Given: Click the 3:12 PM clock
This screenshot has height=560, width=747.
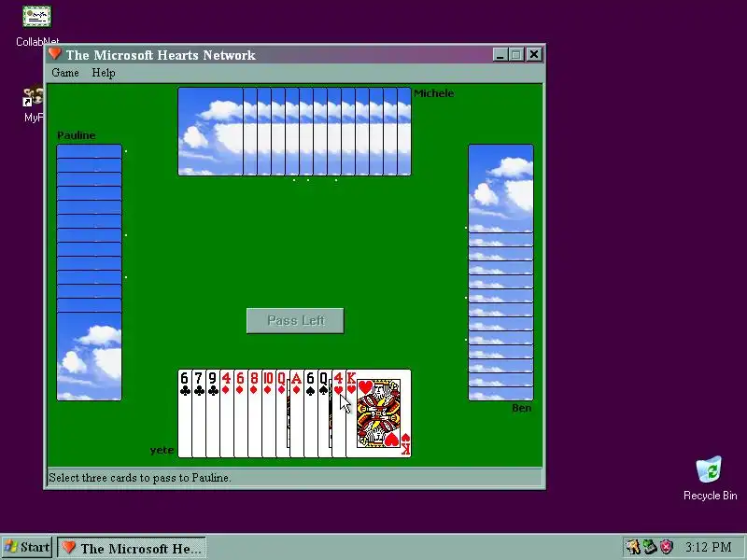Looking at the screenshot, I should [709, 547].
